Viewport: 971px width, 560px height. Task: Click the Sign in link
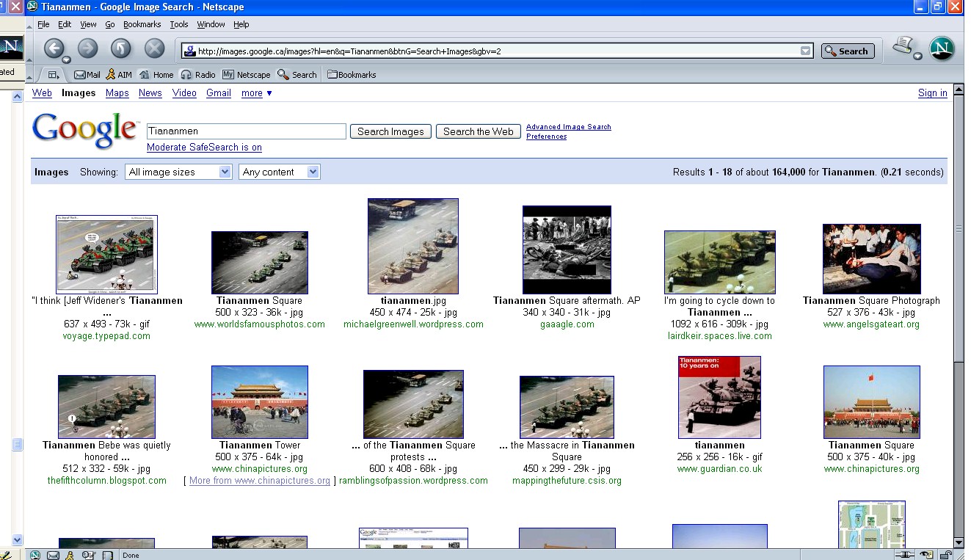(933, 93)
